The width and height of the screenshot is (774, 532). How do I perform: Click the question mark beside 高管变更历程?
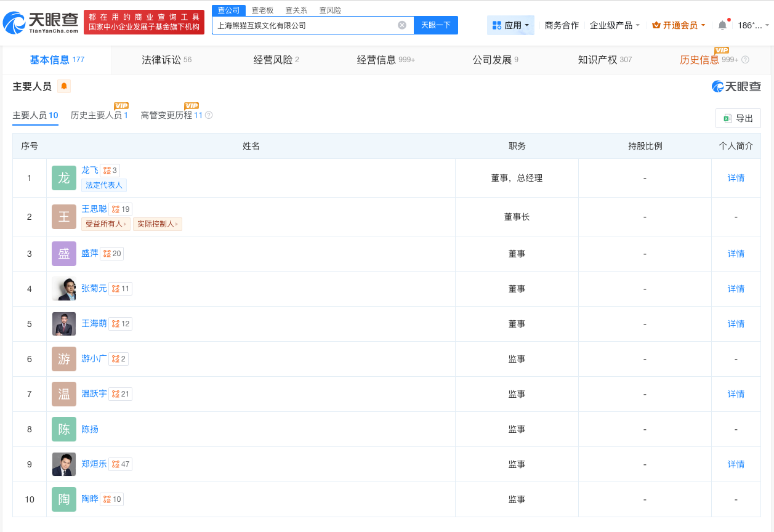pos(209,115)
